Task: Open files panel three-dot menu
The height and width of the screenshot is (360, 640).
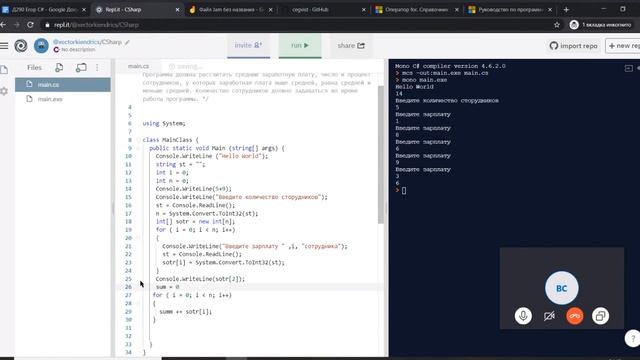Action: 97,67
